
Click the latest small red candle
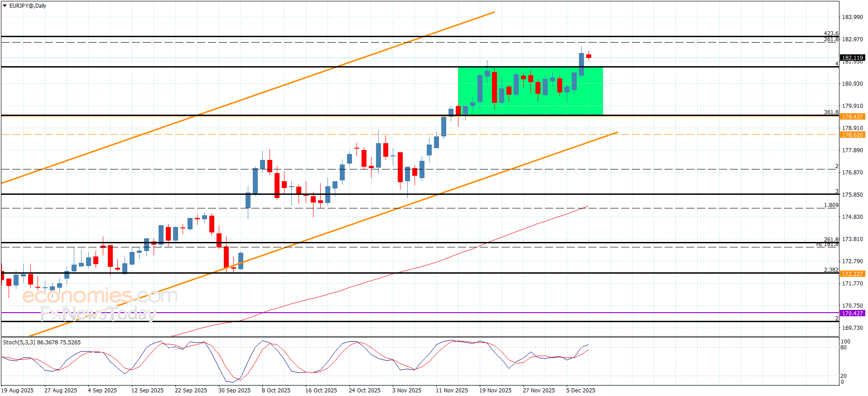coord(588,56)
